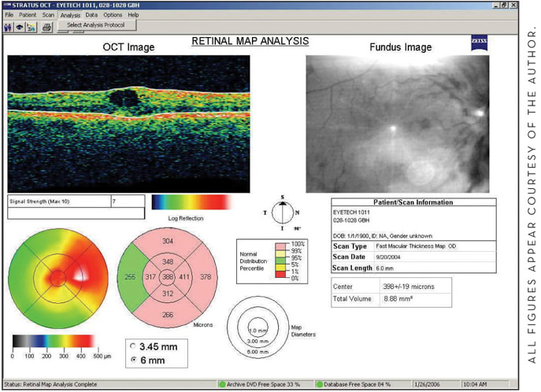Click the DOB and ID patient details line
541x392 pixels.
coord(383,236)
